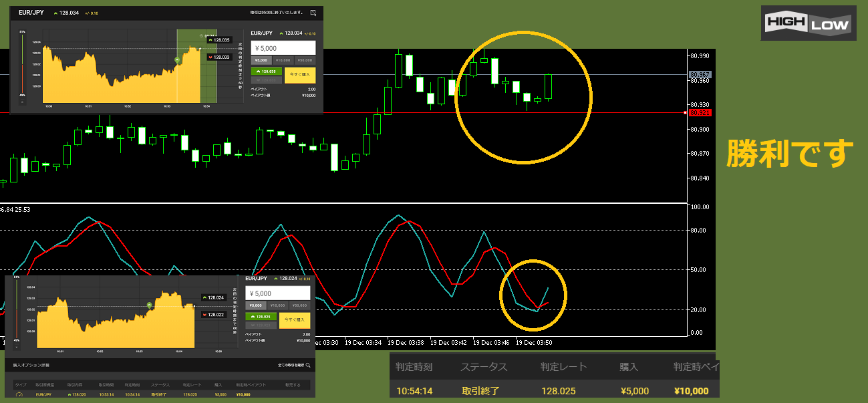Click the top panel one-click trade icon

click(313, 13)
